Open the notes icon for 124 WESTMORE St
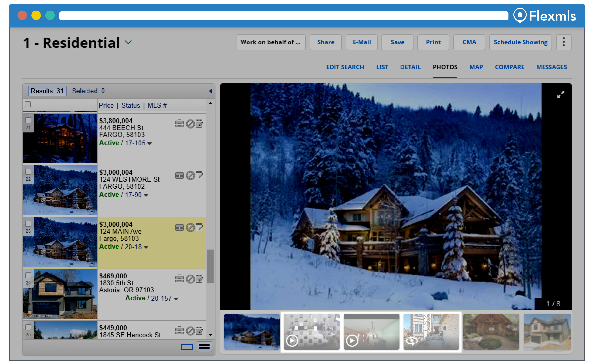This screenshot has height=364, width=594. pyautogui.click(x=199, y=175)
